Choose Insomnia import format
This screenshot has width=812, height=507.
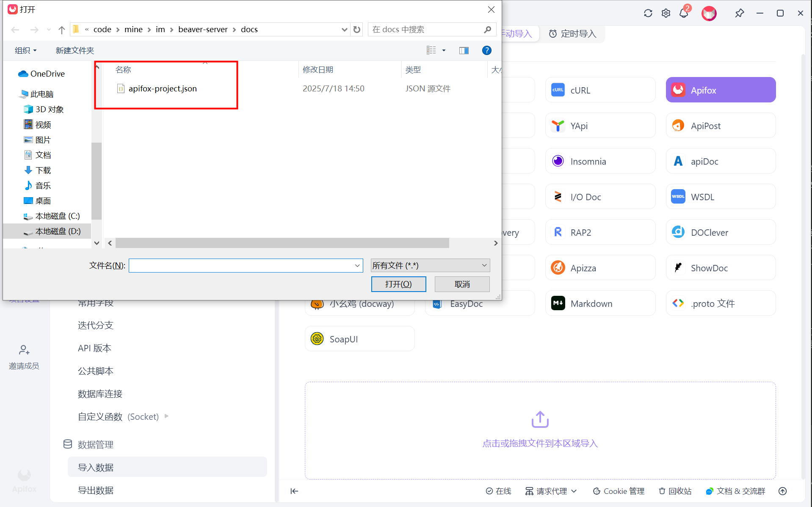click(600, 161)
